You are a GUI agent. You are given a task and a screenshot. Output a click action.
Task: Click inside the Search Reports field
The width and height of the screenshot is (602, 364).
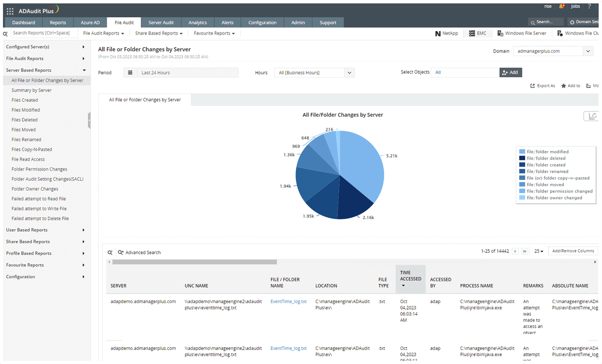click(44, 33)
